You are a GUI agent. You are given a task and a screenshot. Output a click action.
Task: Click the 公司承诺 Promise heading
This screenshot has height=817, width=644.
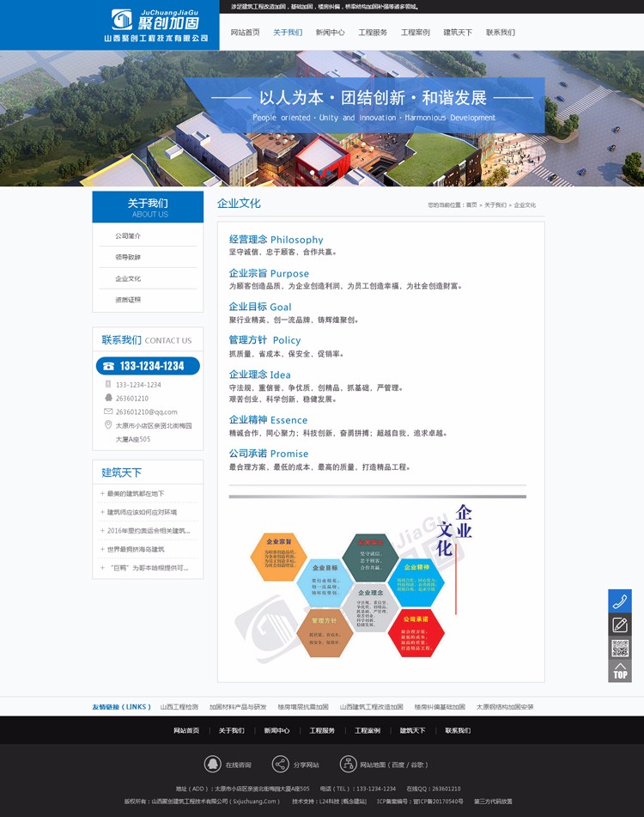(x=269, y=454)
